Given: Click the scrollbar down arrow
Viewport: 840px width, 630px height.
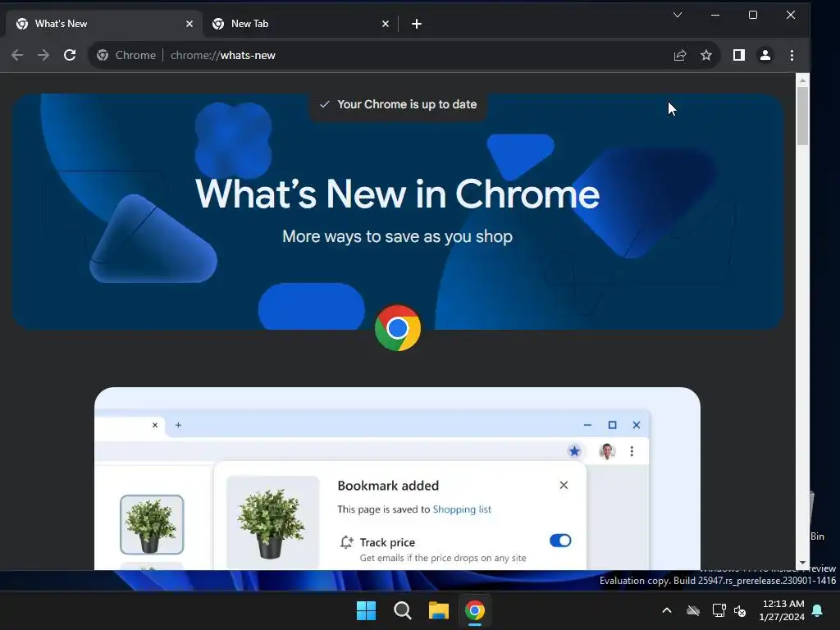Looking at the screenshot, I should click(802, 563).
